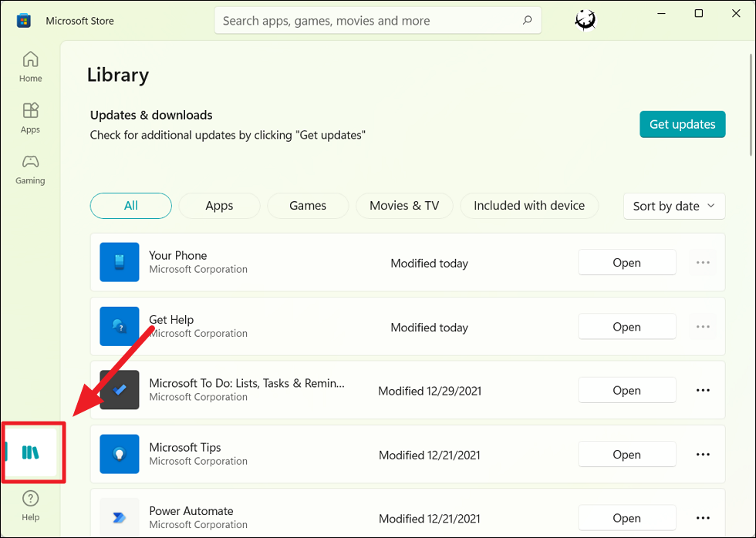
Task: Click the Updates & downloads heading
Action: [151, 115]
